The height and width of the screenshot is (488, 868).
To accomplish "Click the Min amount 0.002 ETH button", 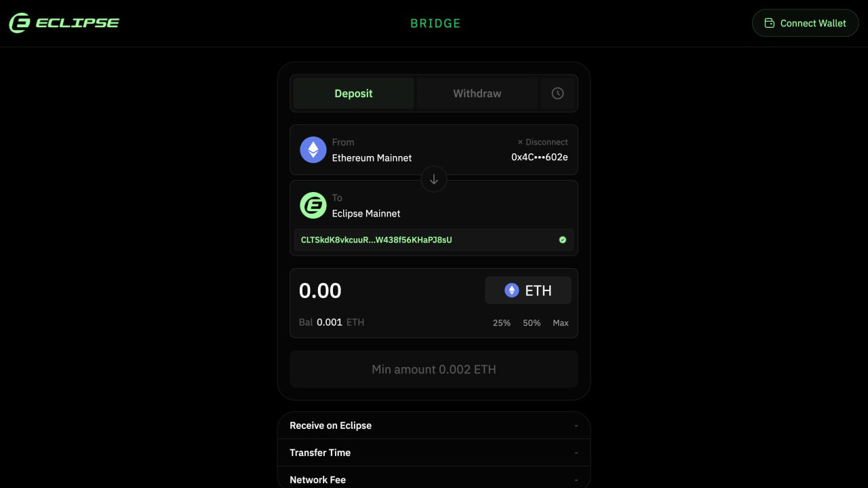I will pos(434,369).
